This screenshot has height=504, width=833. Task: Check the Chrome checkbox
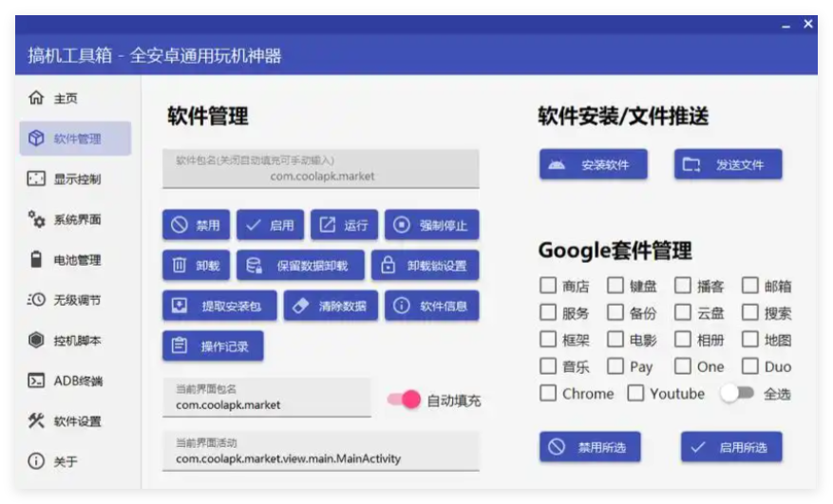click(x=548, y=394)
